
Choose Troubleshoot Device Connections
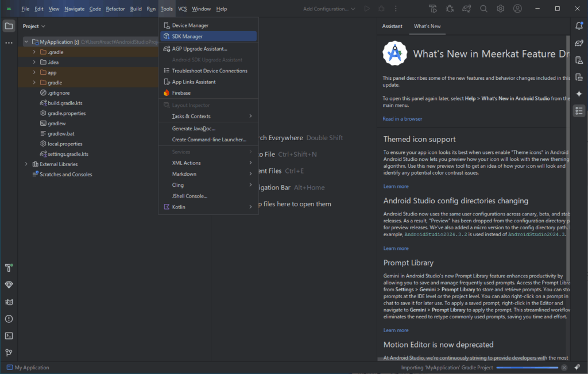pos(208,71)
